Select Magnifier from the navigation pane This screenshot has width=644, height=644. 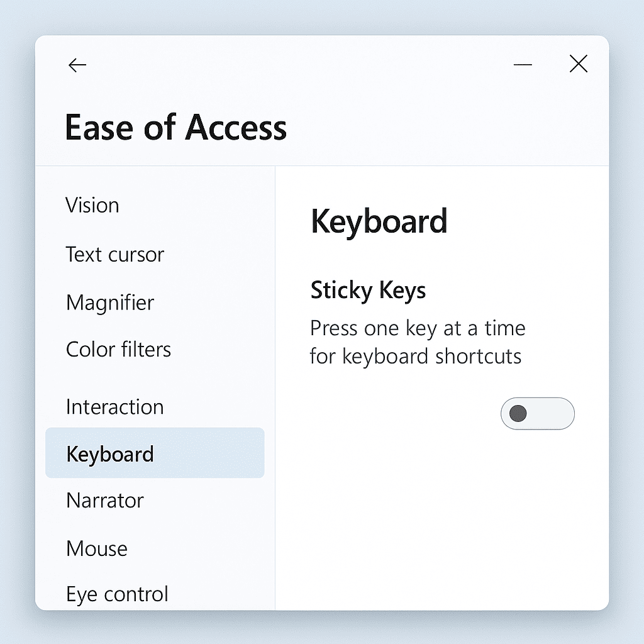(x=109, y=303)
